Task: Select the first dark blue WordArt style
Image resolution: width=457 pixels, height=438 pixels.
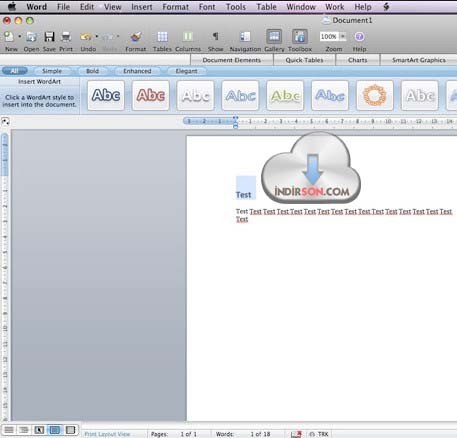Action: (x=106, y=95)
